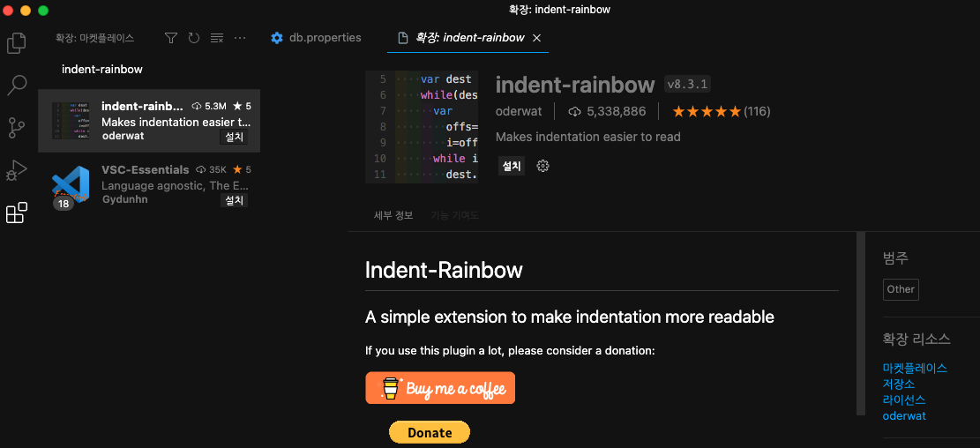Click the v8.3.1 version badge
This screenshot has height=448, width=980.
click(687, 84)
